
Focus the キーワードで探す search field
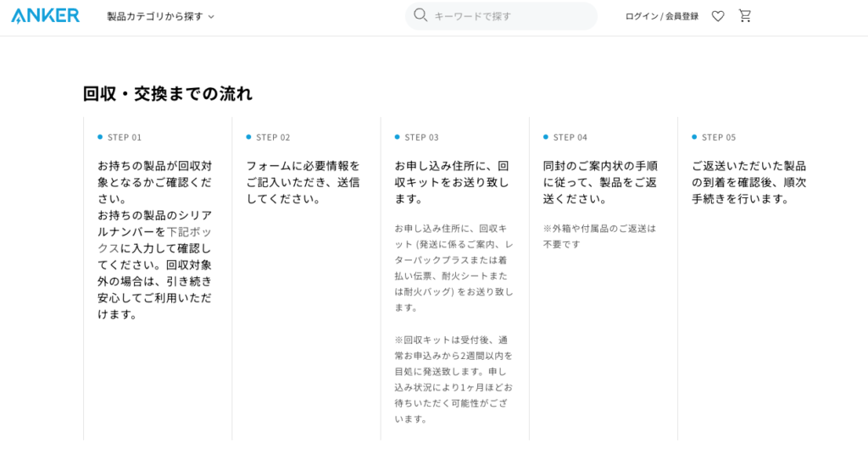click(509, 16)
